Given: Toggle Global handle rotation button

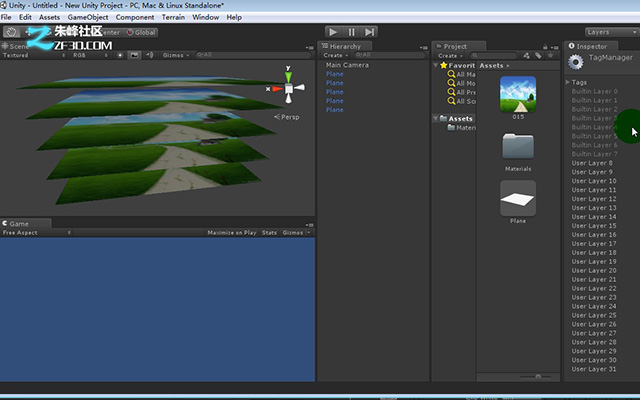Looking at the screenshot, I should coord(141,32).
